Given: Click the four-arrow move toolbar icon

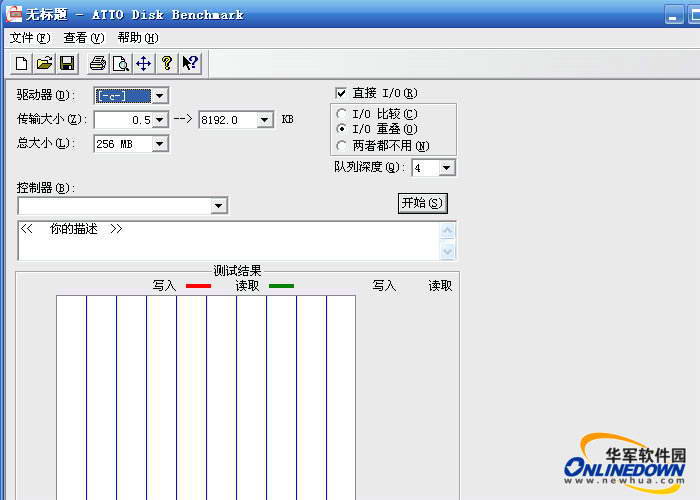Looking at the screenshot, I should coord(144,63).
